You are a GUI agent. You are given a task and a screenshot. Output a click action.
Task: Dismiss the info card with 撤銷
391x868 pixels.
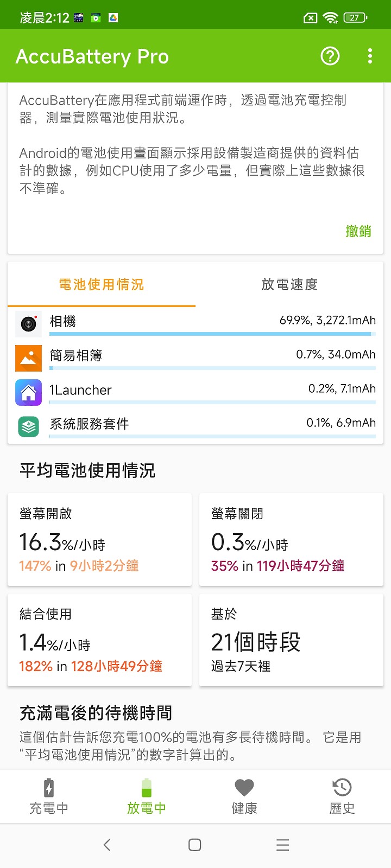tap(358, 231)
